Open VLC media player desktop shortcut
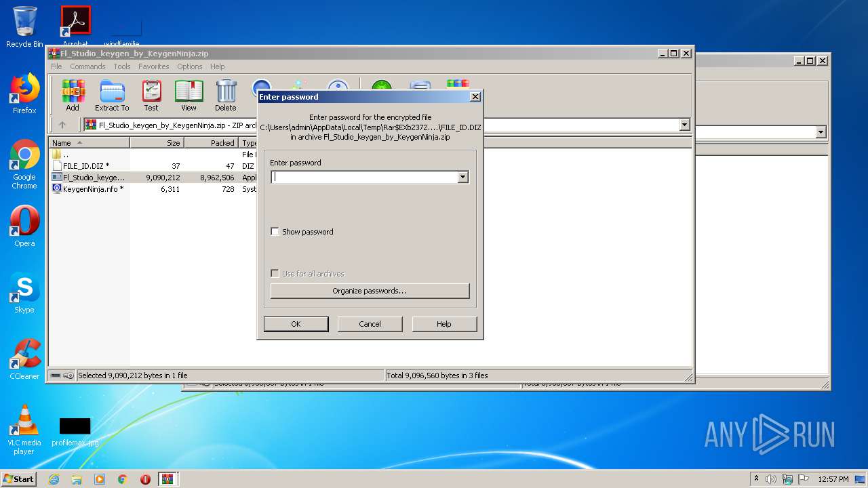Image resolution: width=868 pixels, height=488 pixels. click(x=24, y=430)
